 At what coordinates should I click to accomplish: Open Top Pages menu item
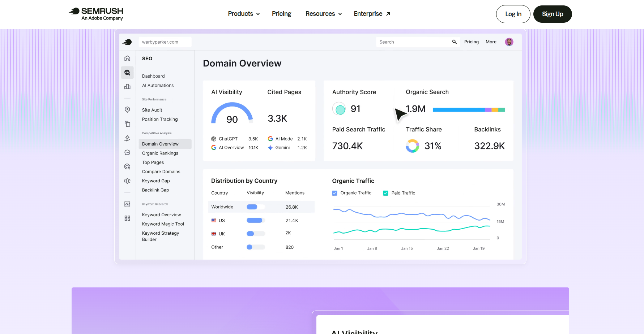(153, 162)
